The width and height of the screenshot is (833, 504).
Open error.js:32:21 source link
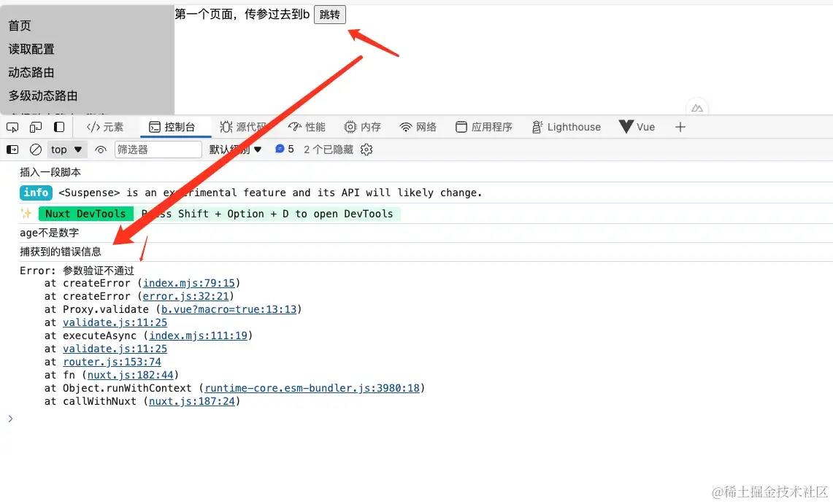(x=185, y=297)
